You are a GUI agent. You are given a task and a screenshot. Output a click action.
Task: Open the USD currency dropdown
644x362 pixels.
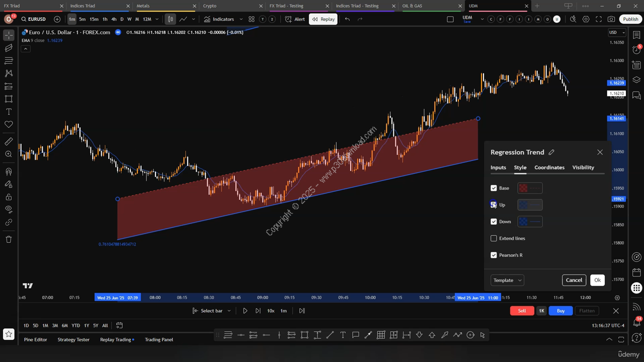tap(616, 32)
